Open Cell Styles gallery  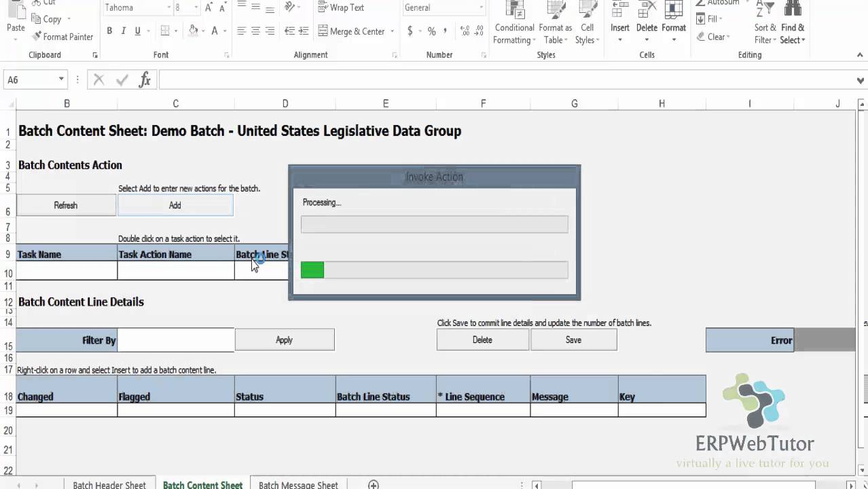(587, 23)
